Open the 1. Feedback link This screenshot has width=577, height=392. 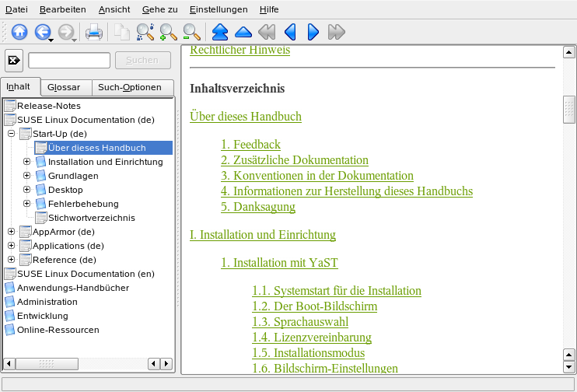tap(250, 145)
